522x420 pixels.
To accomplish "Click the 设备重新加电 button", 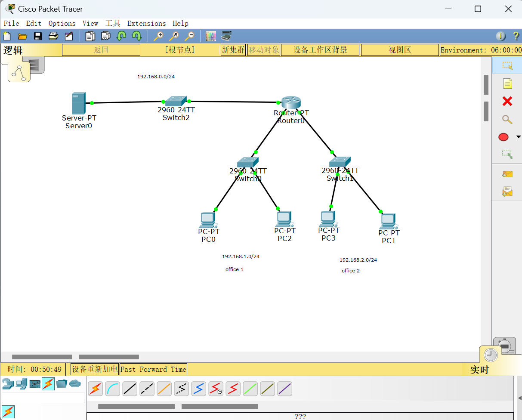I will click(94, 369).
